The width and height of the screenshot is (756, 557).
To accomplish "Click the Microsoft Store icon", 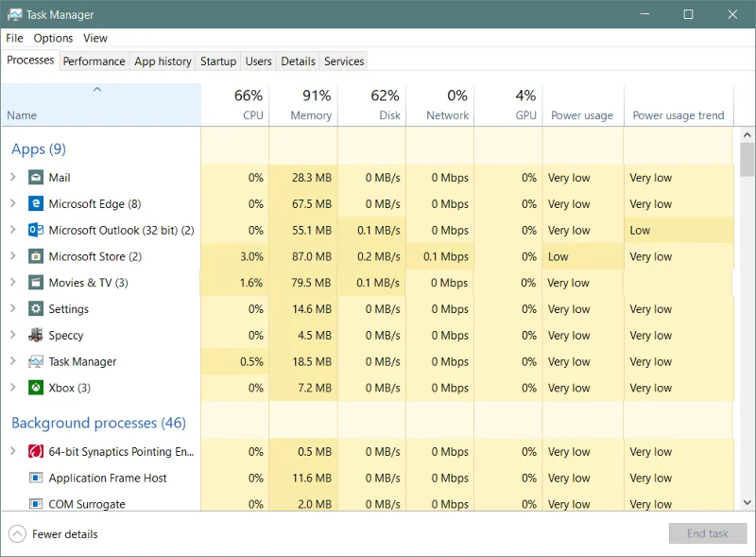I will pyautogui.click(x=36, y=256).
